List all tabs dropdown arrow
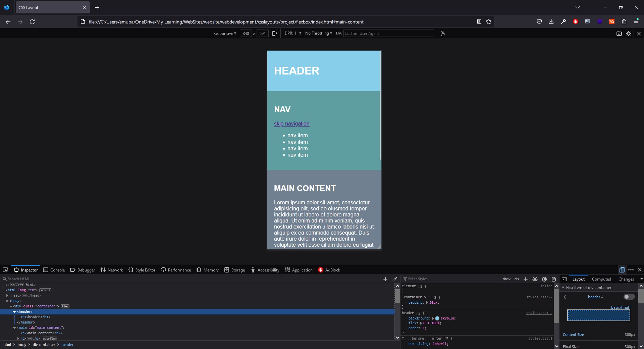644x349 pixels. [x=577, y=7]
